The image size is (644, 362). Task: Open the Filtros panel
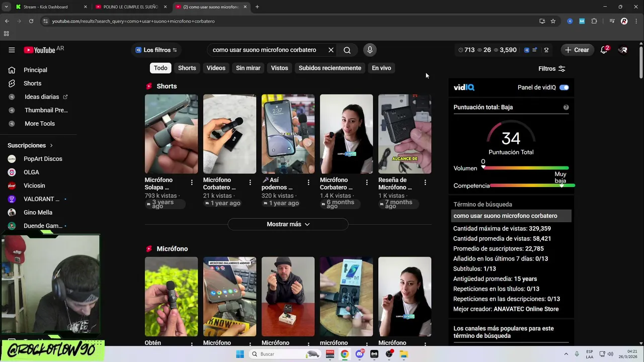coord(552,69)
